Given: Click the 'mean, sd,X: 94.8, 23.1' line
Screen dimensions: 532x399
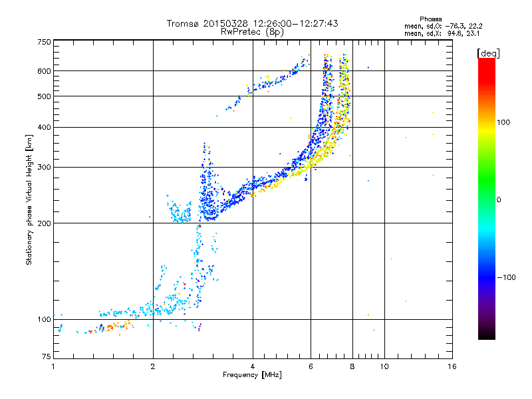Looking at the screenshot, I should 442,33.
